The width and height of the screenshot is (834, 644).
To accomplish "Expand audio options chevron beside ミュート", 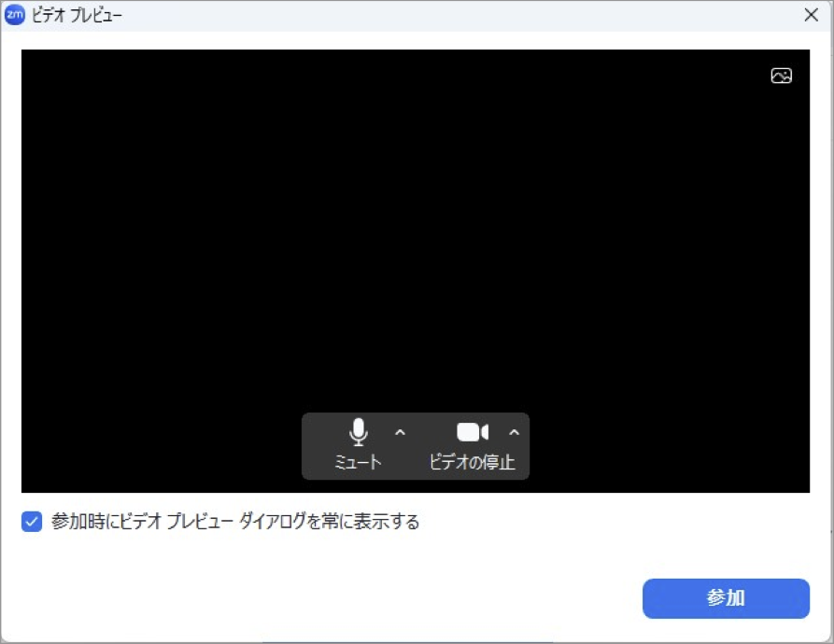I will 400,432.
